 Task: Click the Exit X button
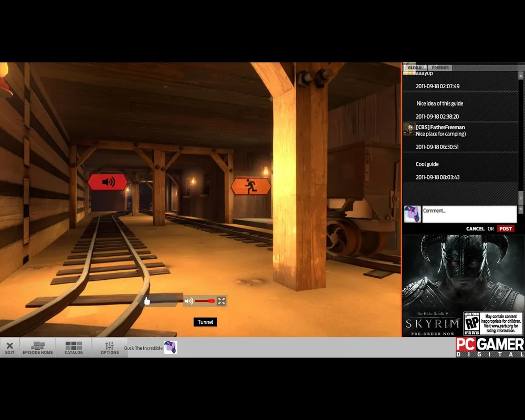9,348
